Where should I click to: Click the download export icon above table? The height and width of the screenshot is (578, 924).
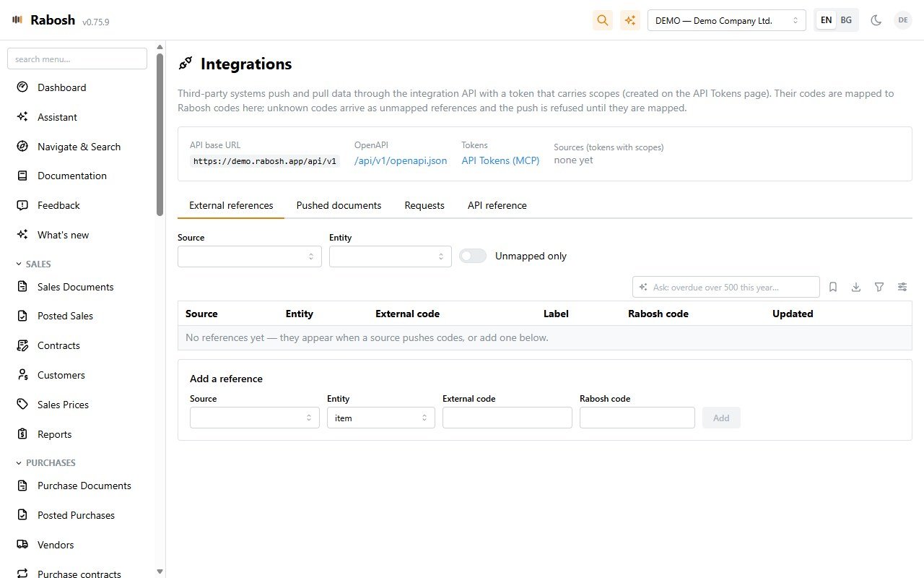click(856, 287)
